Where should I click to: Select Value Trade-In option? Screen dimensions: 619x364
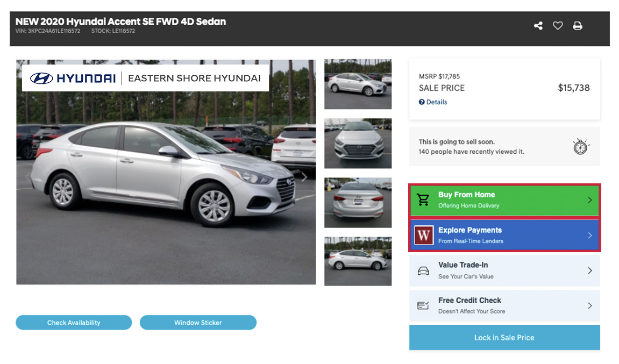[x=504, y=270]
